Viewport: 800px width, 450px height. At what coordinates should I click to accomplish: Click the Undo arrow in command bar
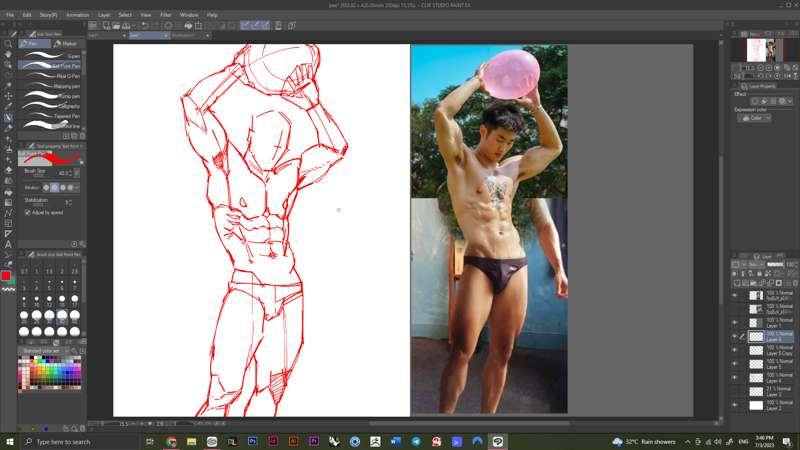pyautogui.click(x=145, y=26)
